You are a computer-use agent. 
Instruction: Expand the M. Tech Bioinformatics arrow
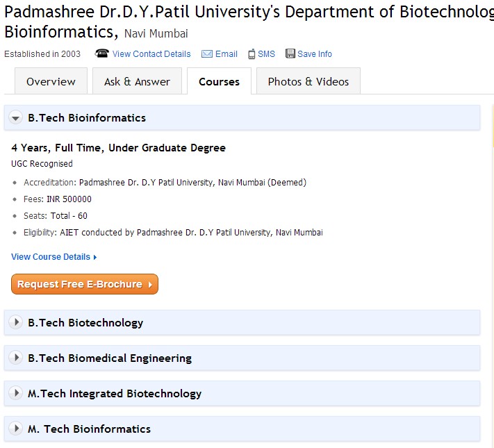[x=15, y=429]
